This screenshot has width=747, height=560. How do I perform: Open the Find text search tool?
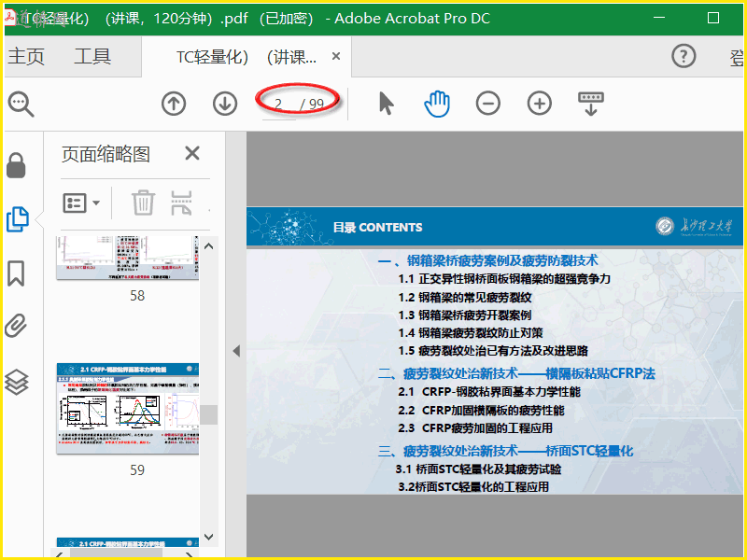click(21, 104)
